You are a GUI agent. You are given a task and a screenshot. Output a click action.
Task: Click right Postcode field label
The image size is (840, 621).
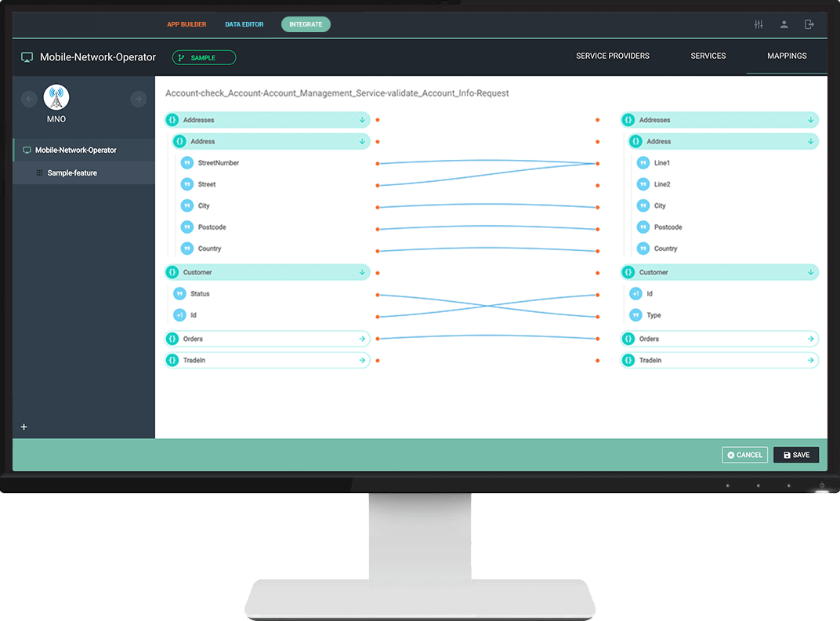(668, 227)
